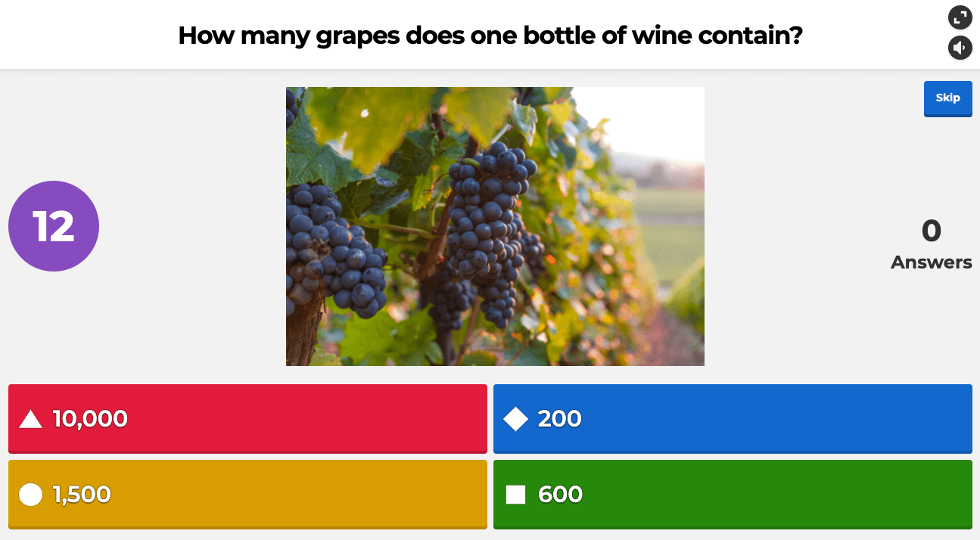Choose the red 10,000 answer tile
This screenshot has width=980, height=540.
247,419
